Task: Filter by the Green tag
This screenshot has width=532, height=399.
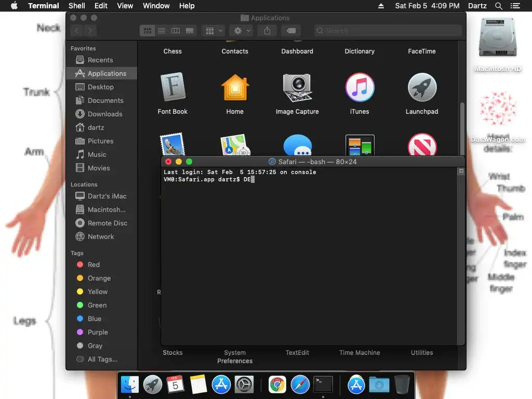Action: pyautogui.click(x=101, y=305)
